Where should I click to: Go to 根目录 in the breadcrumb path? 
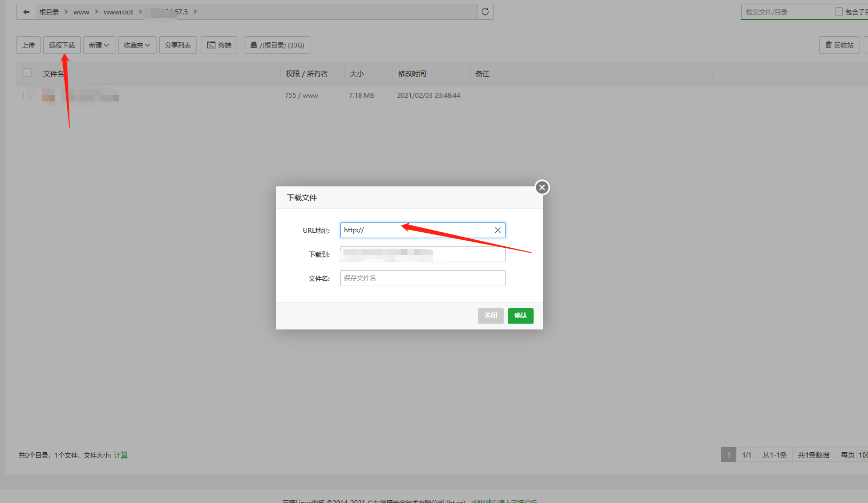49,12
